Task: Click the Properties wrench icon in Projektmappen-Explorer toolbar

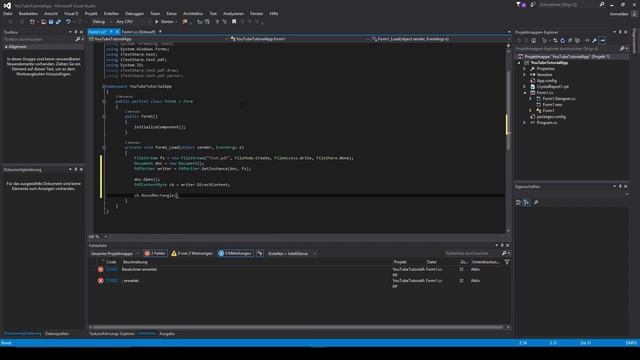Action: coord(594,40)
